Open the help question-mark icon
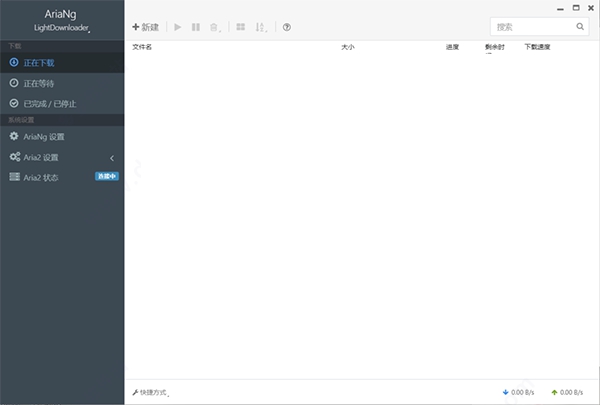 click(287, 27)
